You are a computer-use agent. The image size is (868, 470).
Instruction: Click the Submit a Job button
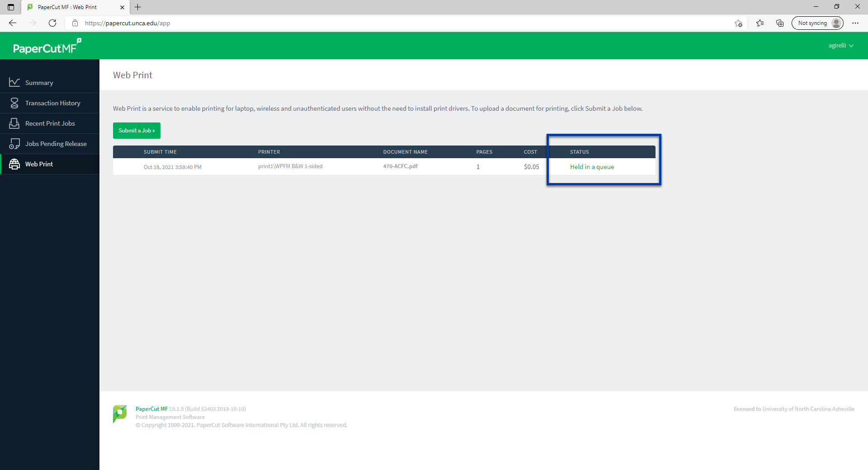point(137,131)
